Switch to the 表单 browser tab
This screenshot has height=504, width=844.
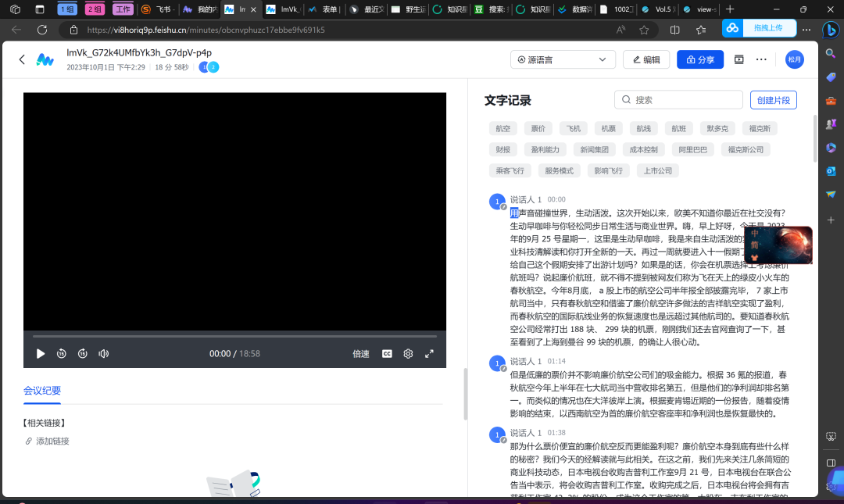325,9
